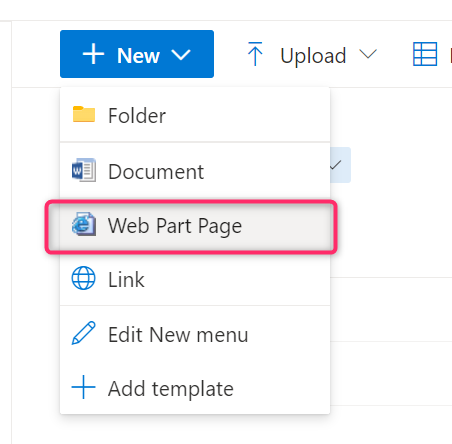Open the Upload command
The height and width of the screenshot is (444, 452).
point(313,55)
